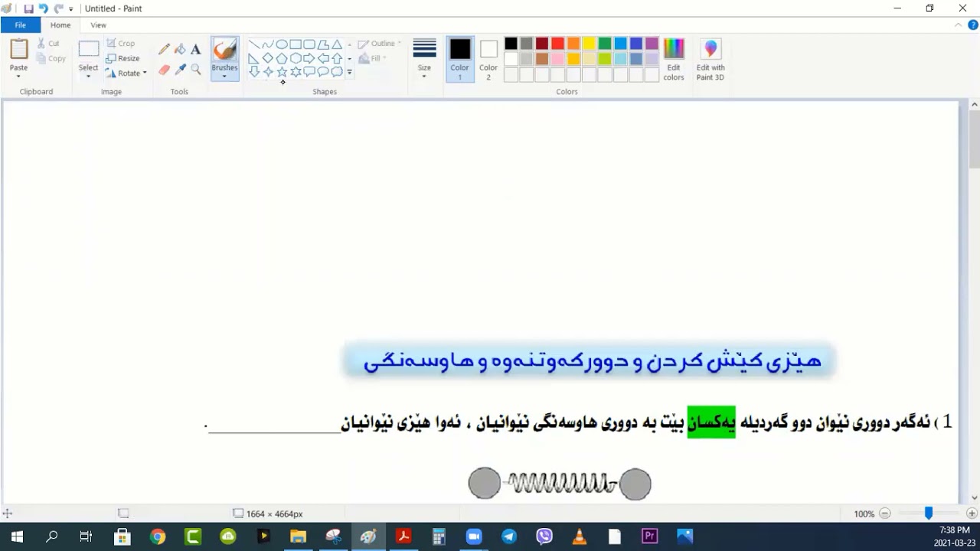Screen dimensions: 980x551
Task: Open the Size thickness dropdown
Action: (x=424, y=60)
